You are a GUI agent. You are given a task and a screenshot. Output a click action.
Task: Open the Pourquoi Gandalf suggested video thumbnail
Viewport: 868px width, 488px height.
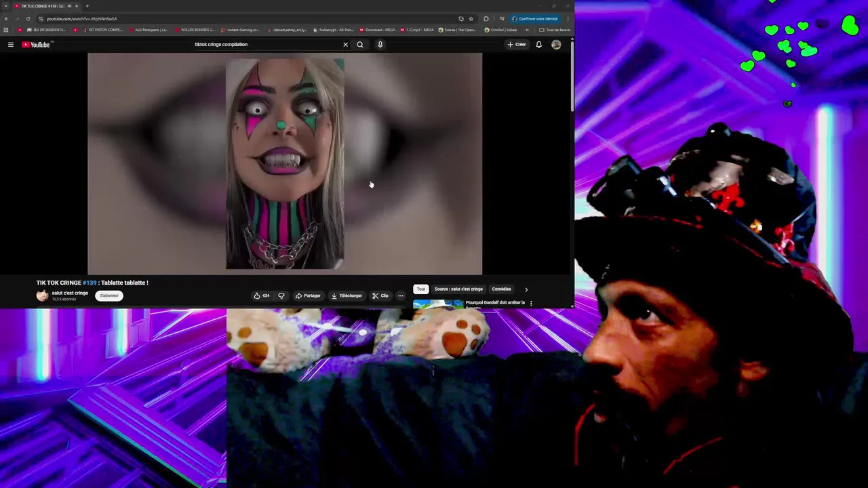coord(438,304)
